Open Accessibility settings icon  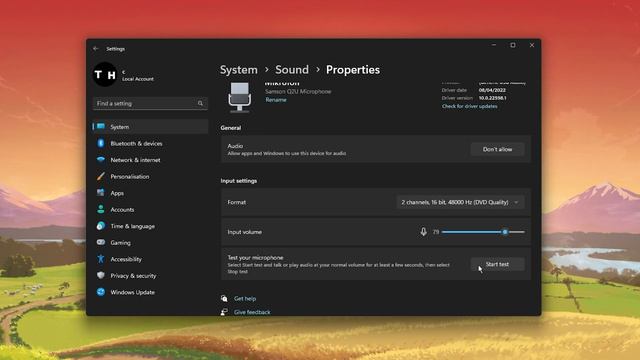[101, 259]
